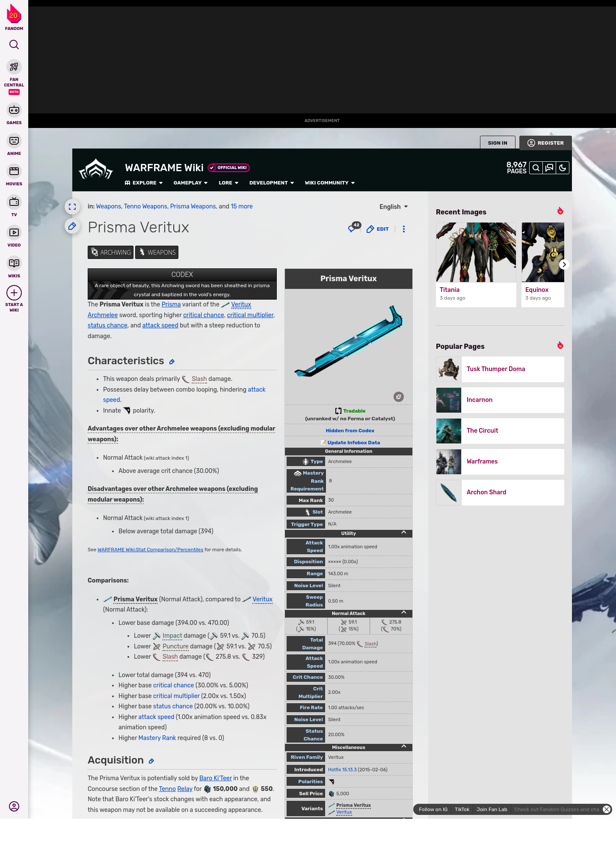Screen dimensions: 616x856
Task: Click the Sign In button
Action: coord(498,143)
